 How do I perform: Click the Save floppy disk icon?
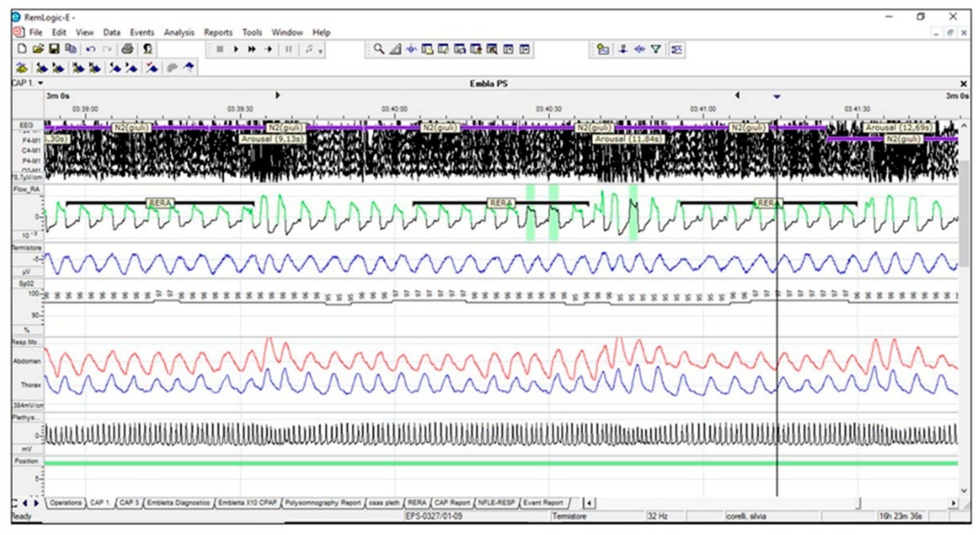(x=55, y=49)
